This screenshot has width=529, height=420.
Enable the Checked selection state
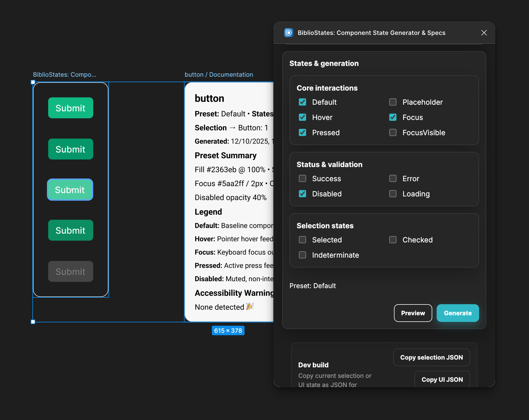(x=393, y=240)
